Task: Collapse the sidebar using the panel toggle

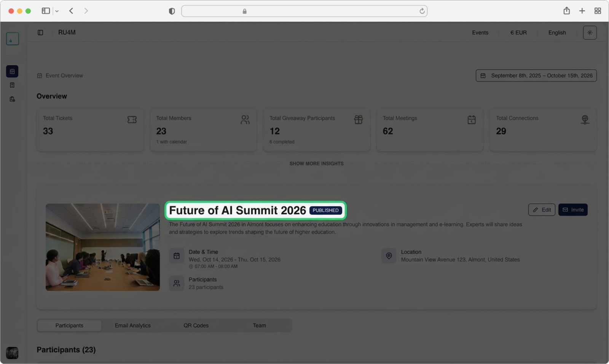Action: coord(40,32)
